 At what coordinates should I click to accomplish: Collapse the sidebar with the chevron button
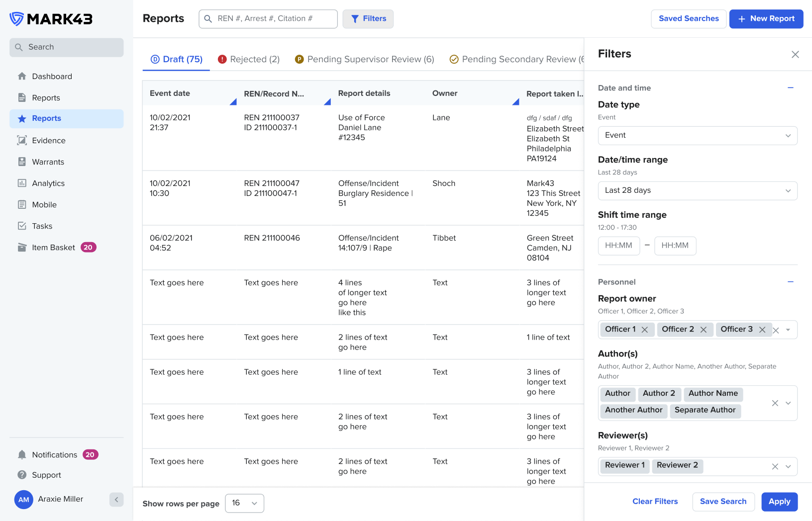tap(116, 500)
